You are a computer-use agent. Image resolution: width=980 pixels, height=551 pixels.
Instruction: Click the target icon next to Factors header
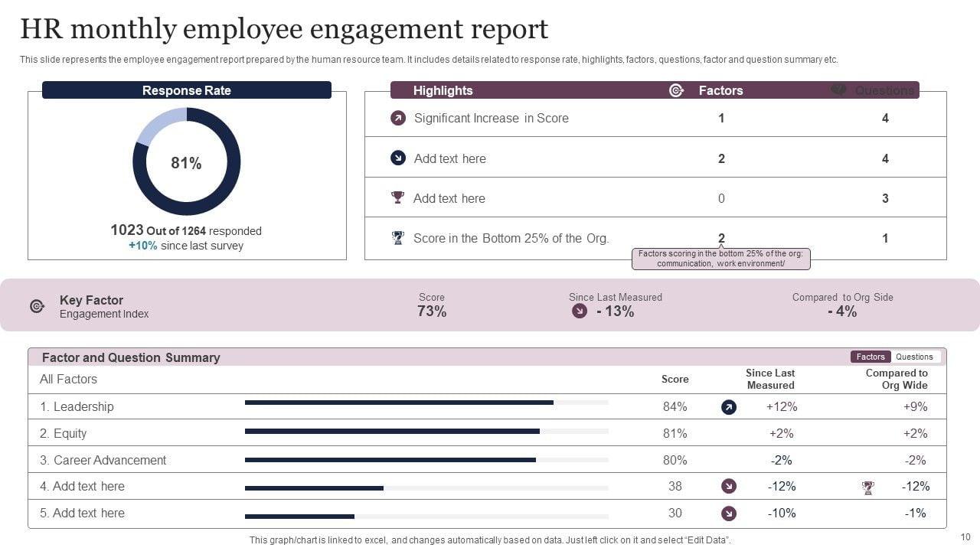[x=676, y=90]
